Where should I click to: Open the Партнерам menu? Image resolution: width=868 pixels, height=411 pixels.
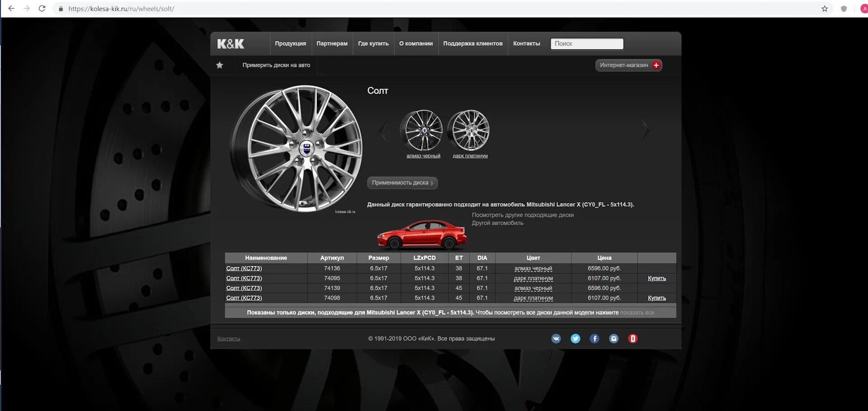tap(332, 44)
